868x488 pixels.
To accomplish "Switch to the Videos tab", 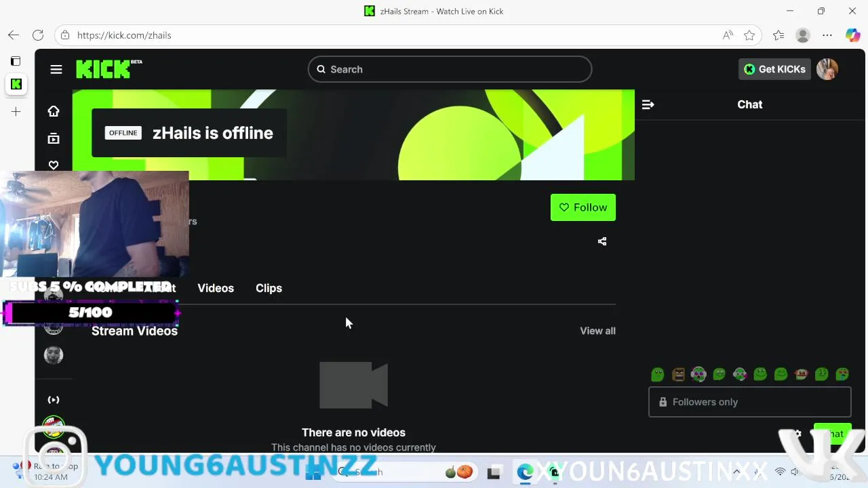I will (216, 288).
